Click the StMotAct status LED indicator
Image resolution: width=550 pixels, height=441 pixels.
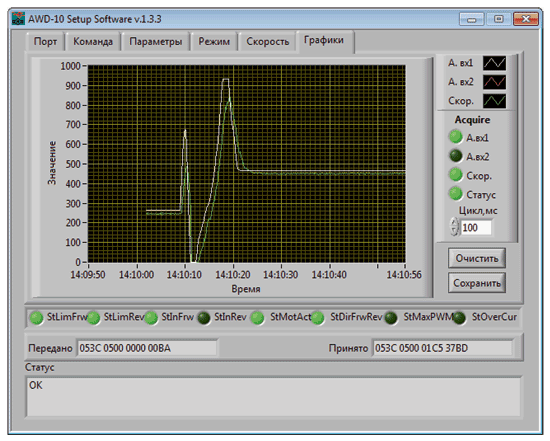[257, 318]
